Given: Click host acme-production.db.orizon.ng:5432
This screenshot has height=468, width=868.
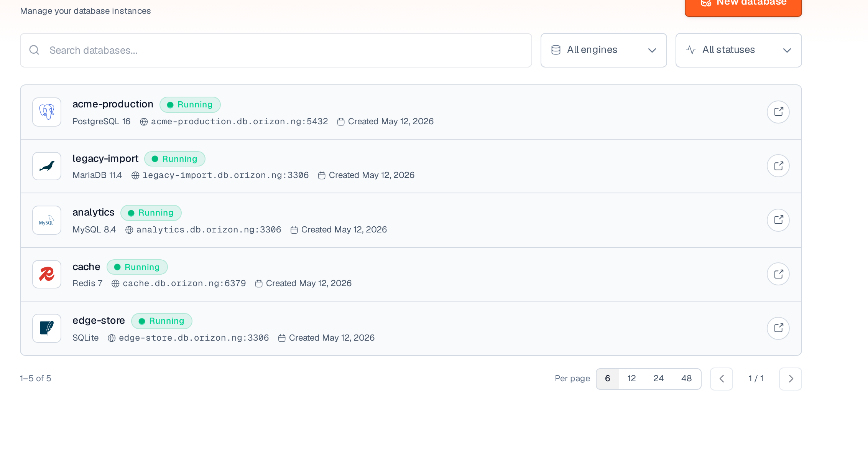Looking at the screenshot, I should point(240,122).
